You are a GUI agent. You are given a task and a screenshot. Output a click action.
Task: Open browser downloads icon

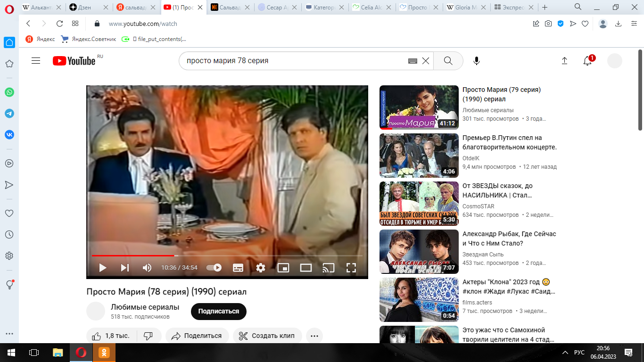point(618,24)
